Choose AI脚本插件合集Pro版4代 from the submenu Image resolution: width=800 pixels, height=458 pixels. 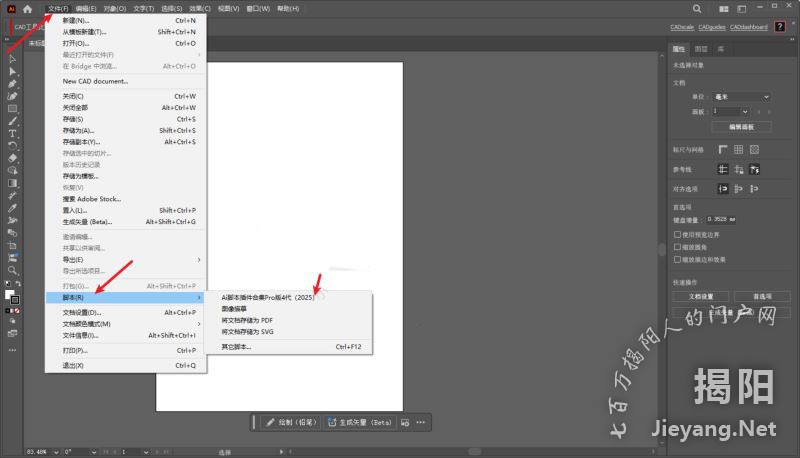268,297
